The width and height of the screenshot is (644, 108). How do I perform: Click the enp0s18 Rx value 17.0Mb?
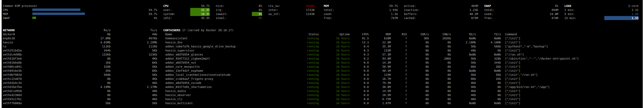point(105,38)
